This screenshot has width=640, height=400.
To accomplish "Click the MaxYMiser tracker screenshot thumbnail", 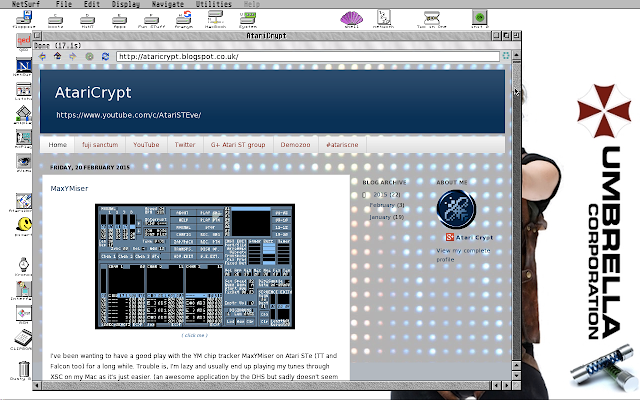I will (195, 267).
